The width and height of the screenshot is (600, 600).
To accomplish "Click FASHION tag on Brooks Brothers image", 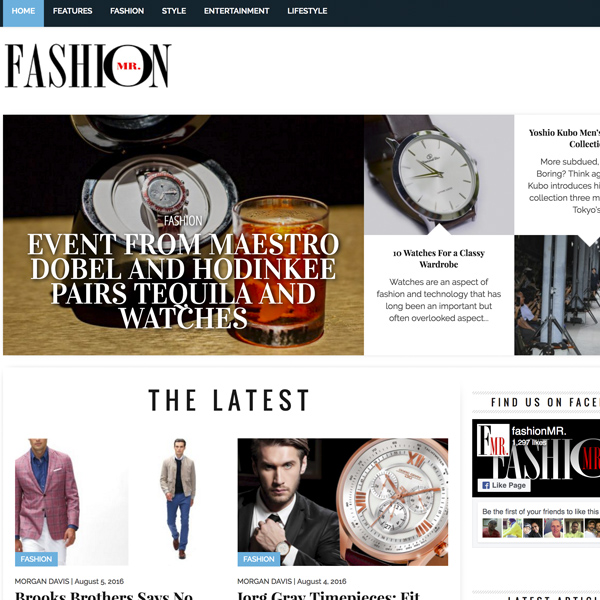I will (x=36, y=559).
